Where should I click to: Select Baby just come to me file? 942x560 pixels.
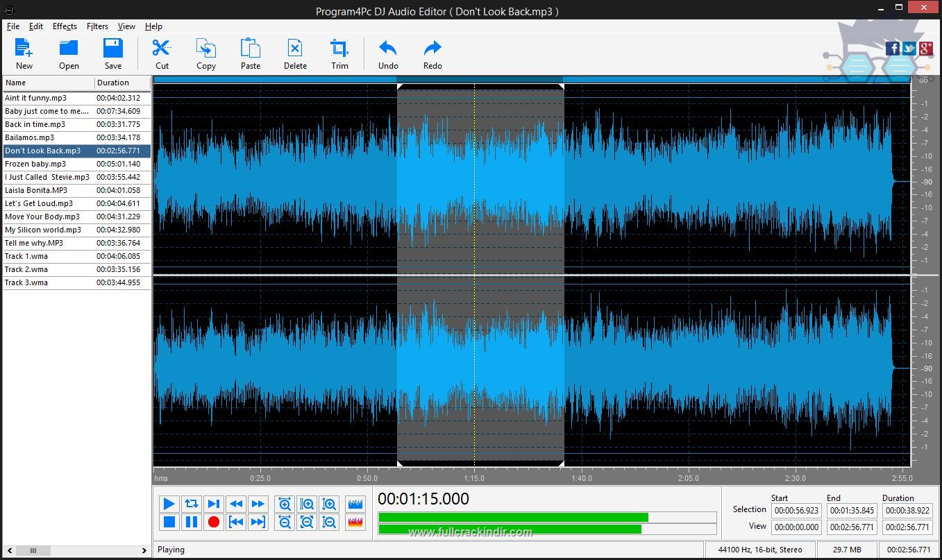pos(76,111)
